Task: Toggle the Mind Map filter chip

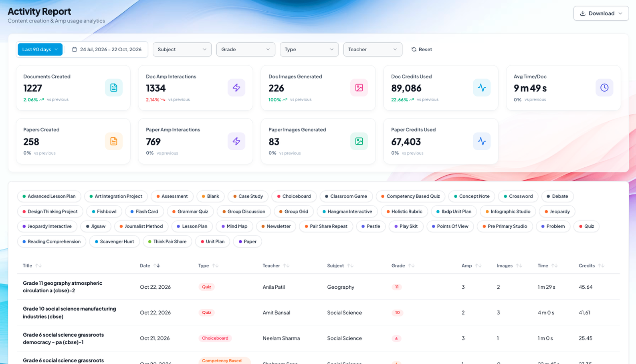Action: [x=234, y=226]
